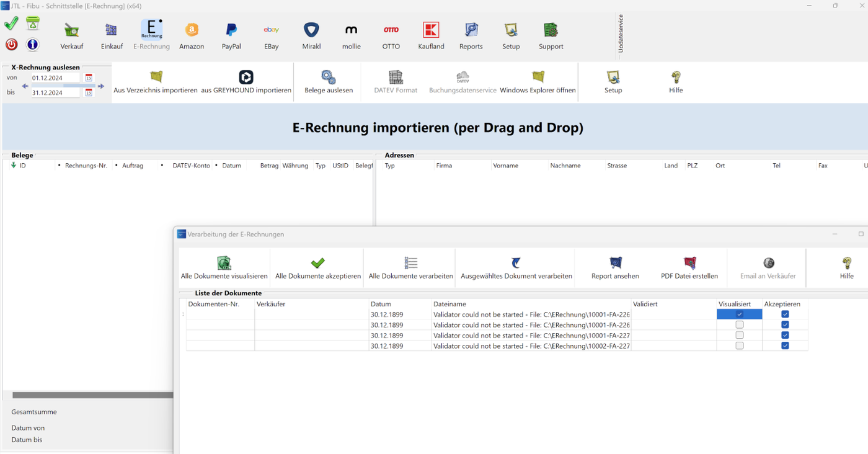The width and height of the screenshot is (868, 454).
Task: Open the calendar picker for the von date
Action: [x=89, y=78]
